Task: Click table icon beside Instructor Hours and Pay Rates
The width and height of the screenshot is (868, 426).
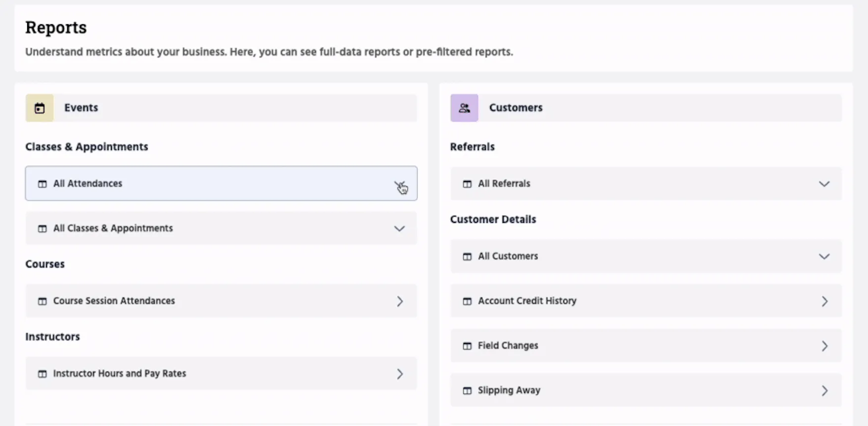Action: [43, 374]
